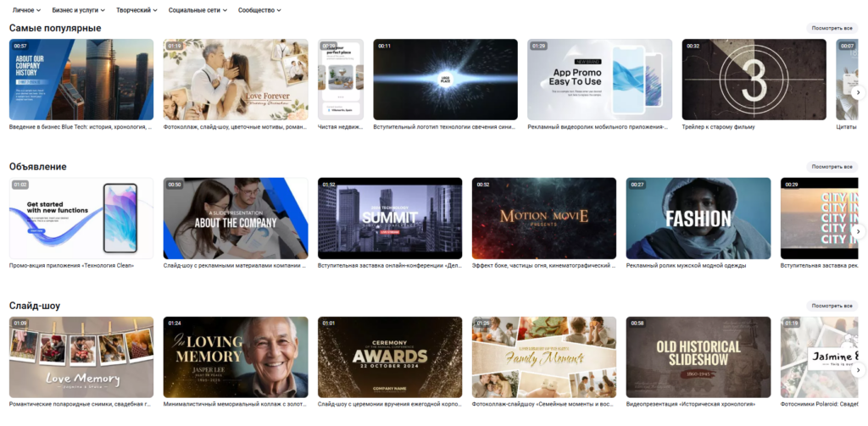
Task: Expand the Личное category dropdown
Action: click(26, 10)
